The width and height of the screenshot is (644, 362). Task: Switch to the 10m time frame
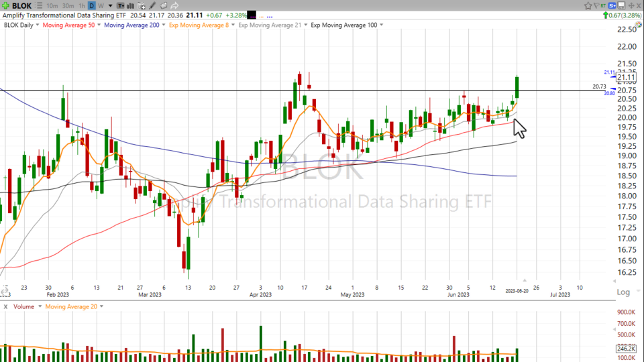(52, 6)
